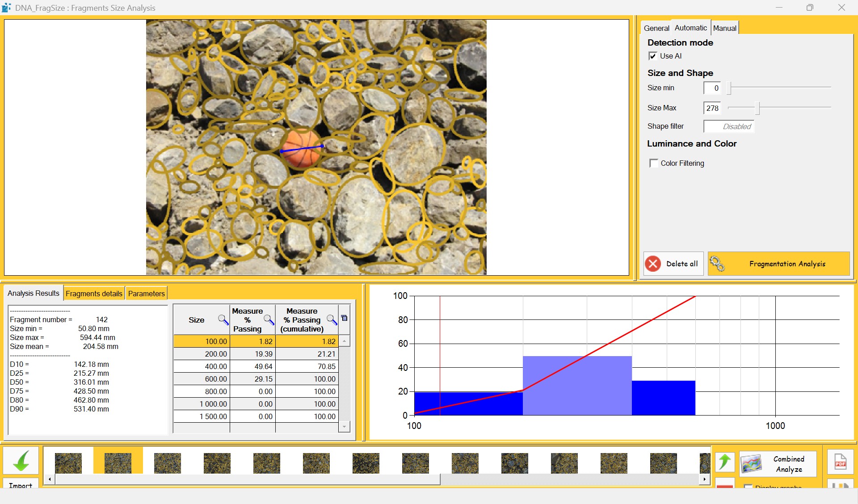Enable the Color Filtering checkbox
The image size is (858, 504).
654,163
